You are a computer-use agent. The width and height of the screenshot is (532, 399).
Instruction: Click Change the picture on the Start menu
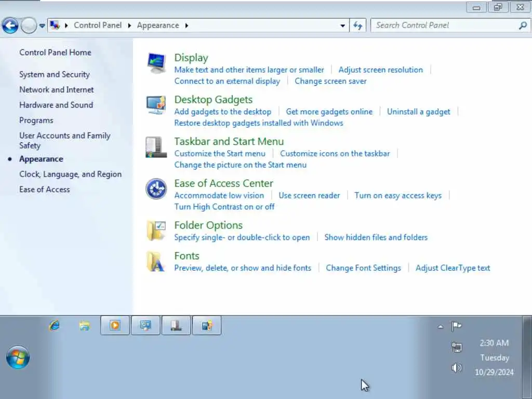click(240, 165)
